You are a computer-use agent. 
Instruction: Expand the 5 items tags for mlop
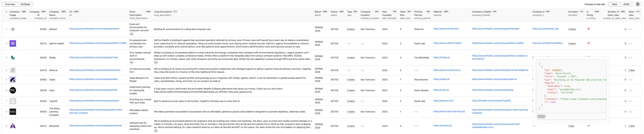(351, 90)
